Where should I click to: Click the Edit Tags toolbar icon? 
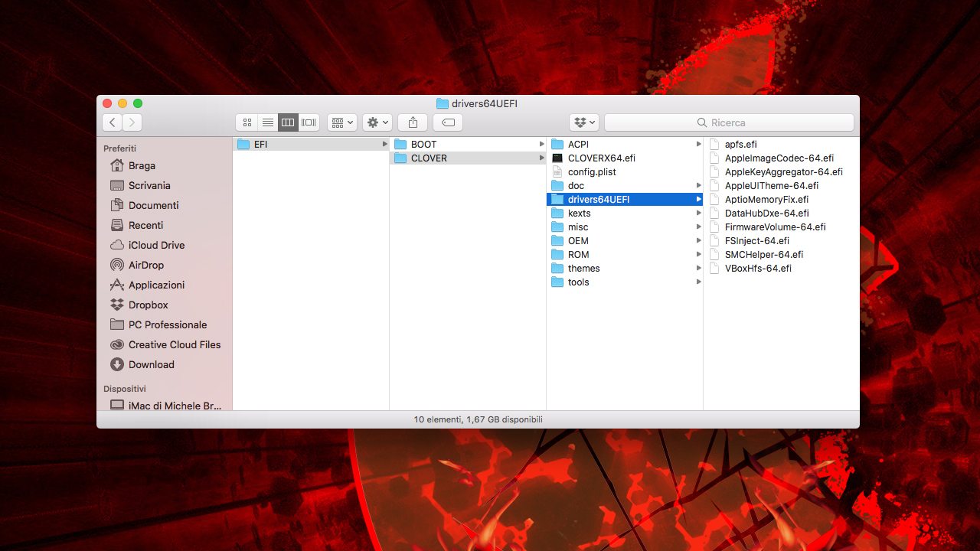448,122
